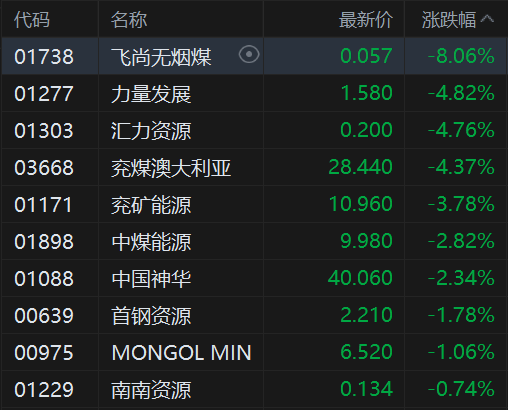
Task: Click price 10.960
Action: pyautogui.click(x=361, y=204)
